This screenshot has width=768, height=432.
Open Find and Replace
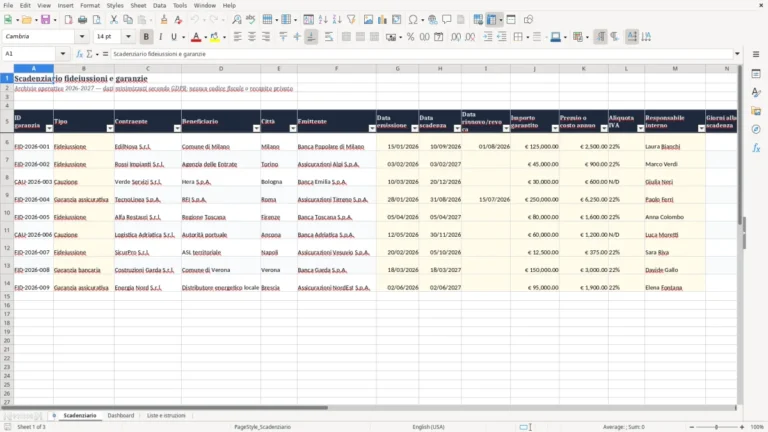(x=237, y=20)
